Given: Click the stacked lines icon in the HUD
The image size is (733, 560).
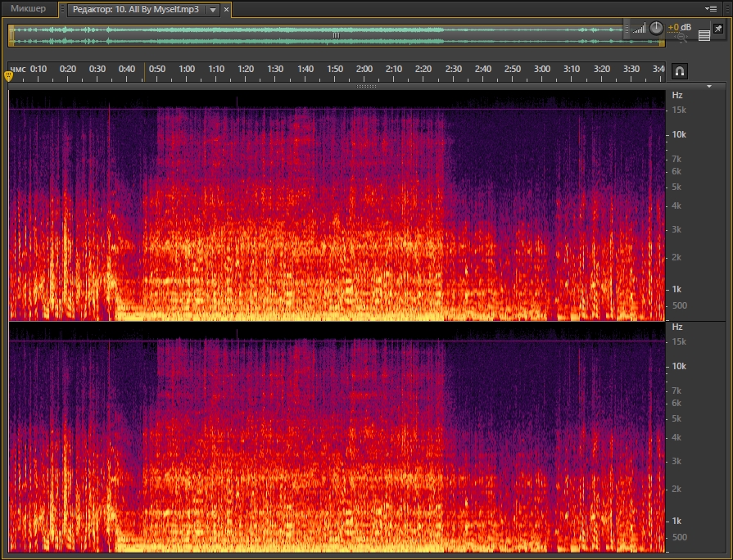Looking at the screenshot, I should coord(704,35).
